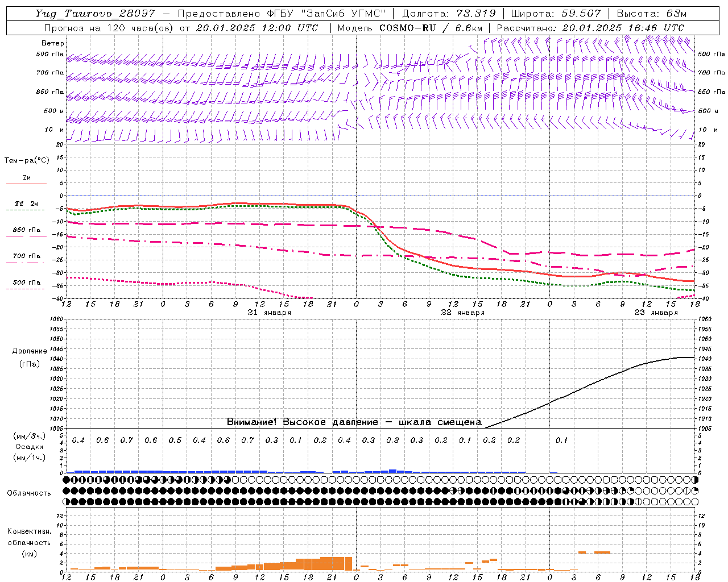The height and width of the screenshot is (582, 728).
Task: Click the Конвективн. облачность label
Action: [29, 537]
